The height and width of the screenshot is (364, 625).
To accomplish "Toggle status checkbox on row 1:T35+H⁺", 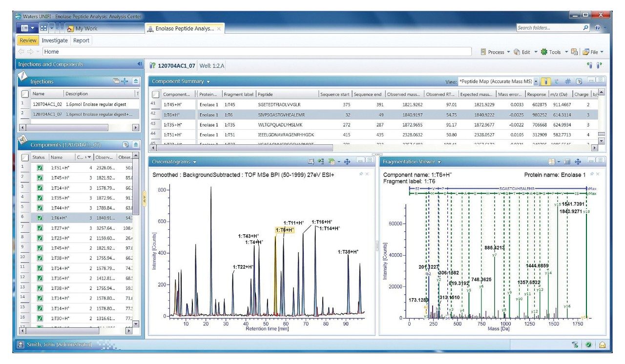I will coord(40,198).
